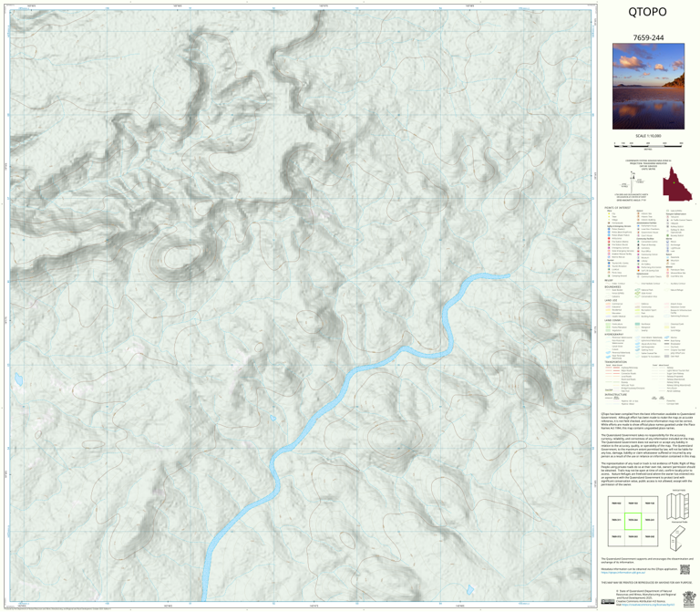Select the map sheet number 7659-244
Image resolution: width=700 pixels, height=612 pixels.
point(648,38)
